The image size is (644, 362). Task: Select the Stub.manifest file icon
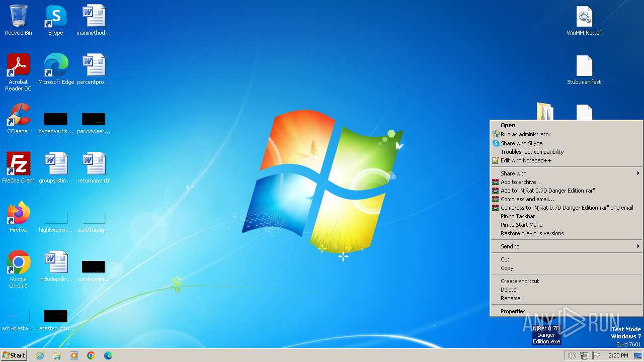pos(584,70)
